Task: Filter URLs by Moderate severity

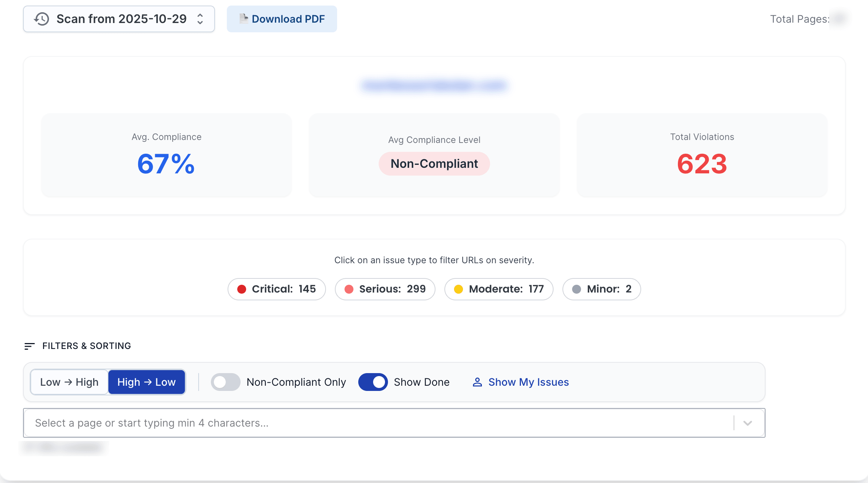Action: [499, 289]
